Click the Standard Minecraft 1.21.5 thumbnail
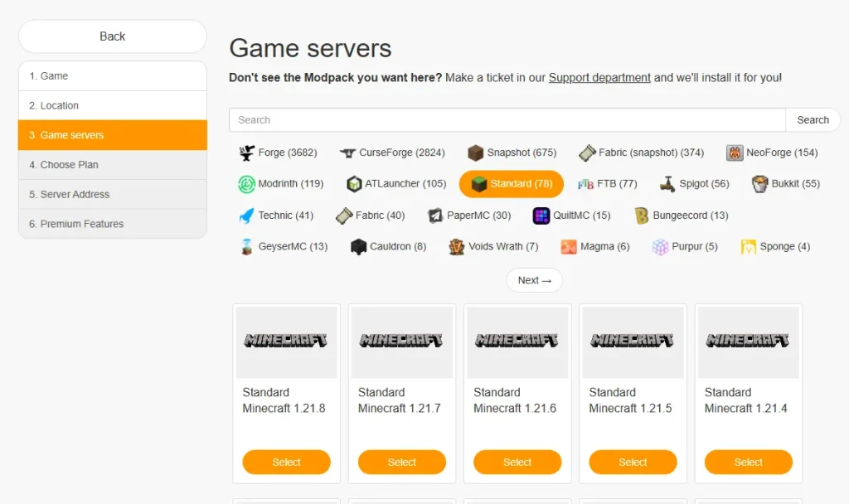 (x=633, y=342)
